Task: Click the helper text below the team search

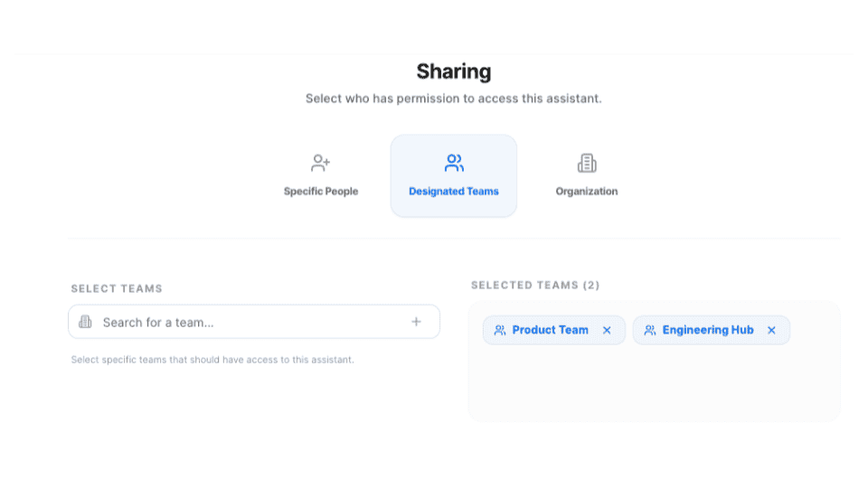Action: click(x=212, y=360)
